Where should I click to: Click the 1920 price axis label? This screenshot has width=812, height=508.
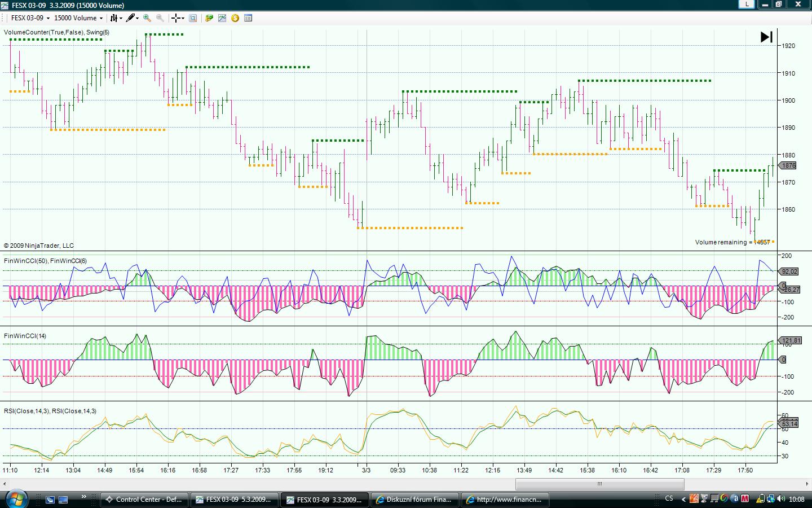click(788, 46)
